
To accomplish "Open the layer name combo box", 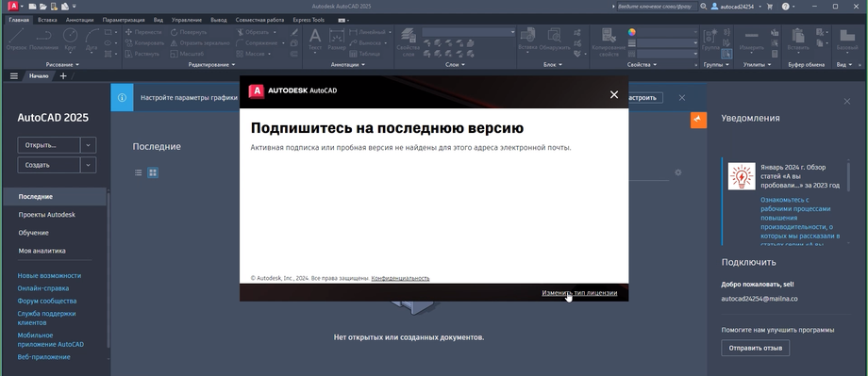I will pyautogui.click(x=468, y=32).
